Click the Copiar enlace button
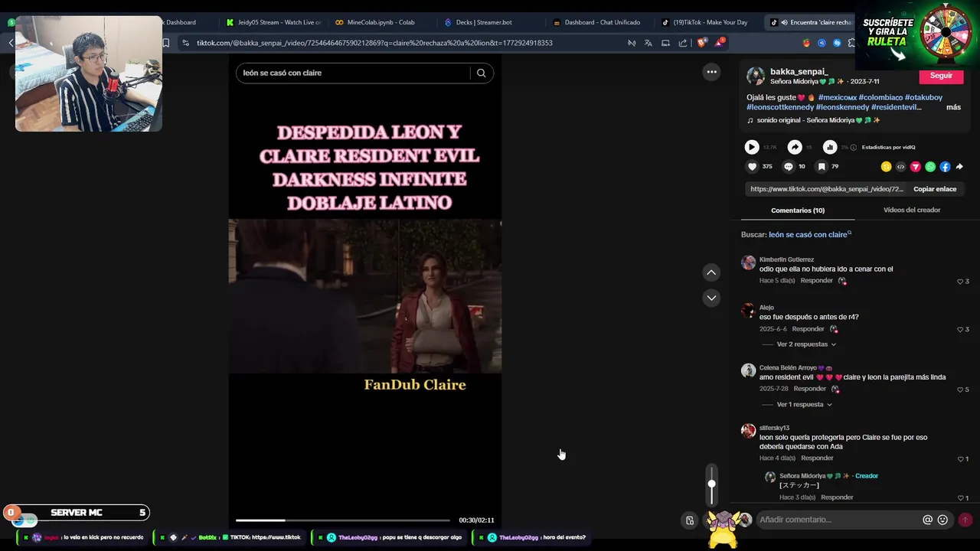Viewport: 980px width, 551px height. (935, 189)
